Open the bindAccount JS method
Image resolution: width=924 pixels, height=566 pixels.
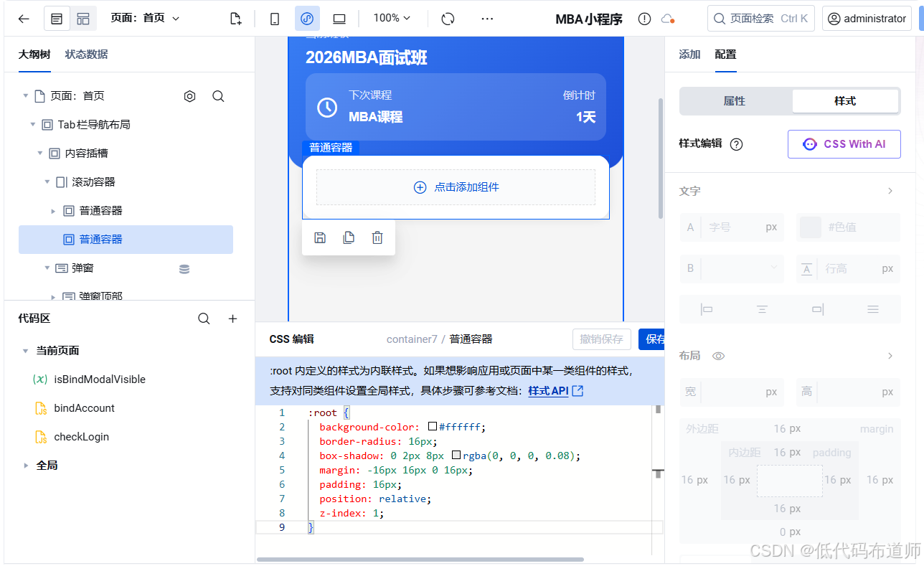coord(84,408)
